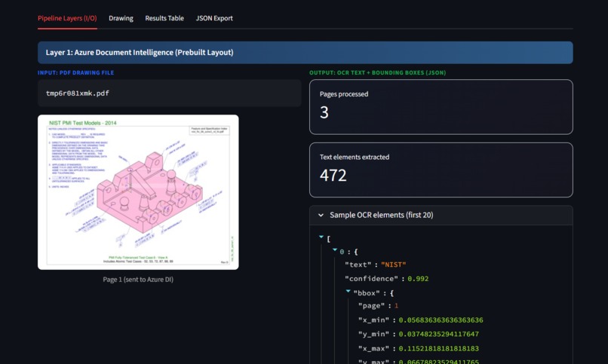This screenshot has height=364, width=608.
Task: Collapse the root JSON array triangle
Action: [321, 237]
